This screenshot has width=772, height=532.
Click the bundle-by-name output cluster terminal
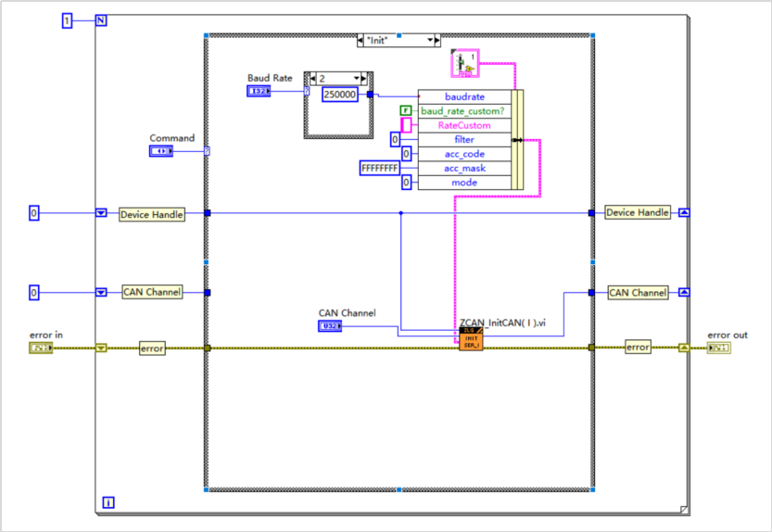[x=517, y=140]
